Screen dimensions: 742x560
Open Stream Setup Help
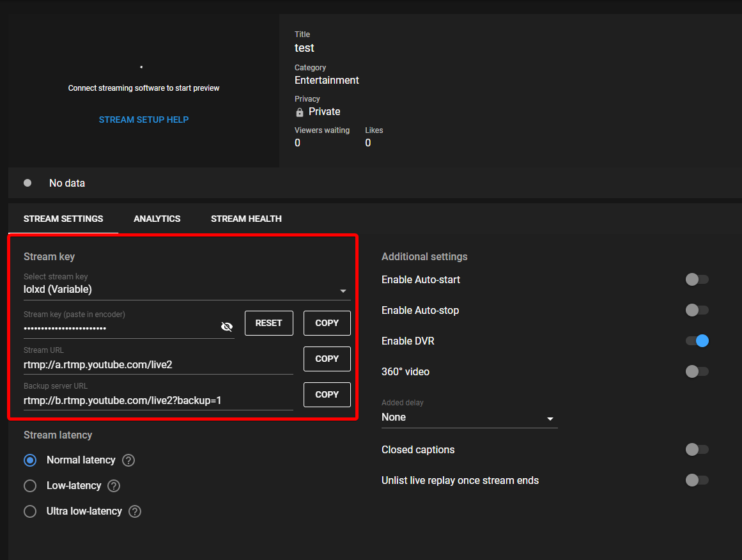143,119
